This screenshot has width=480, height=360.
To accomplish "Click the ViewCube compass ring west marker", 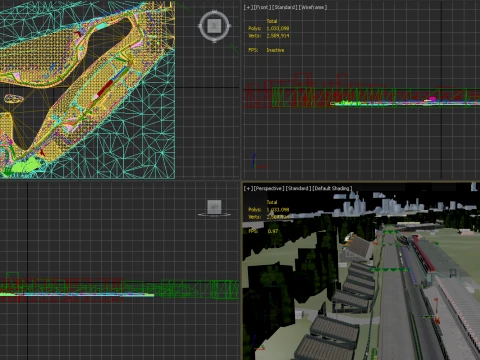I will (200, 26).
